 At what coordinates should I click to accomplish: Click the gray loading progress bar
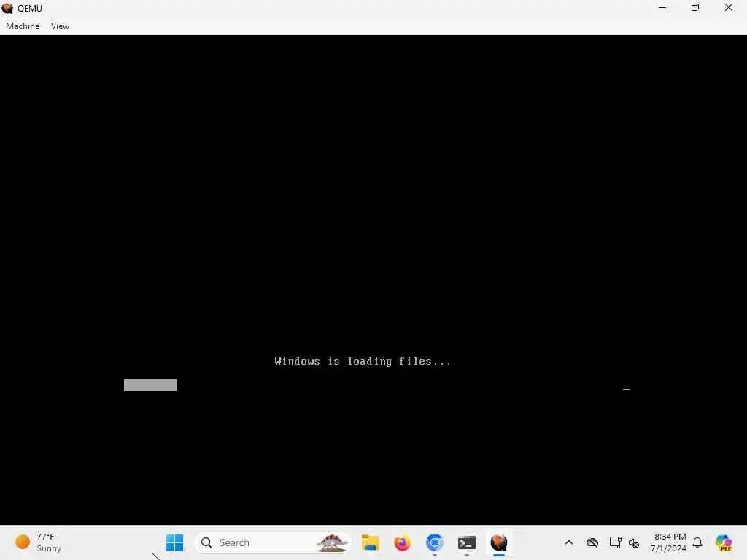tap(150, 385)
